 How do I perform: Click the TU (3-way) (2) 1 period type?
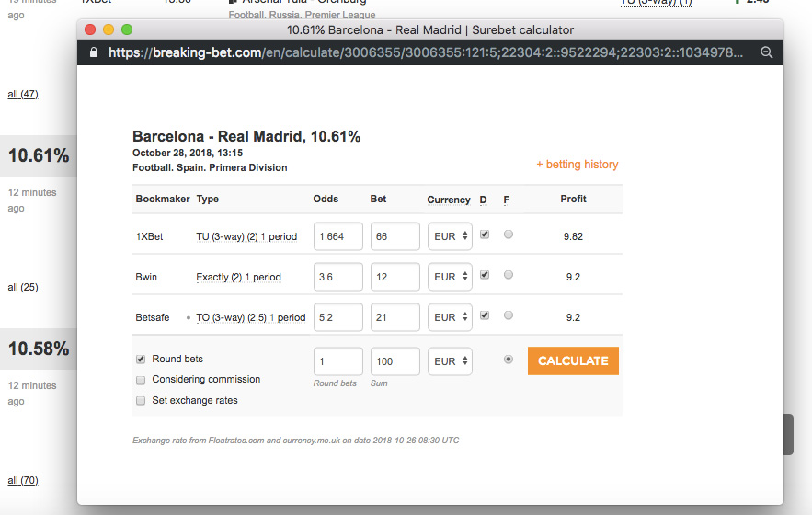[246, 236]
